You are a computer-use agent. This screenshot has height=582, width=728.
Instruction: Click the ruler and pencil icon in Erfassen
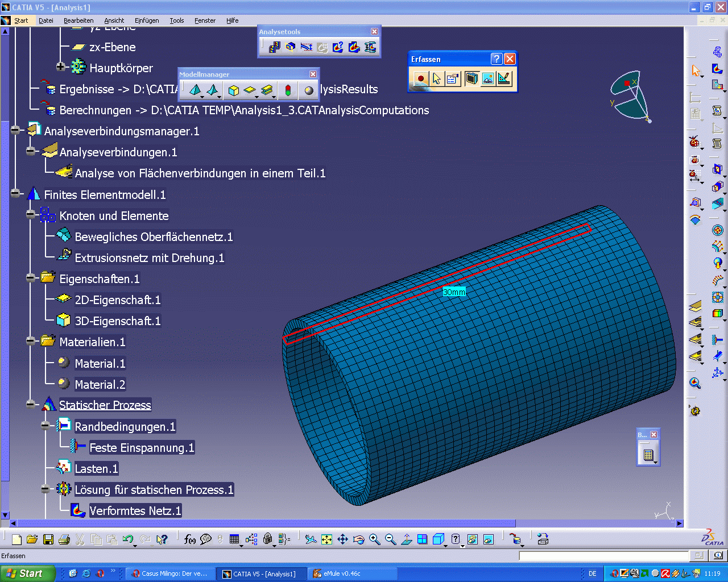pyautogui.click(x=504, y=78)
